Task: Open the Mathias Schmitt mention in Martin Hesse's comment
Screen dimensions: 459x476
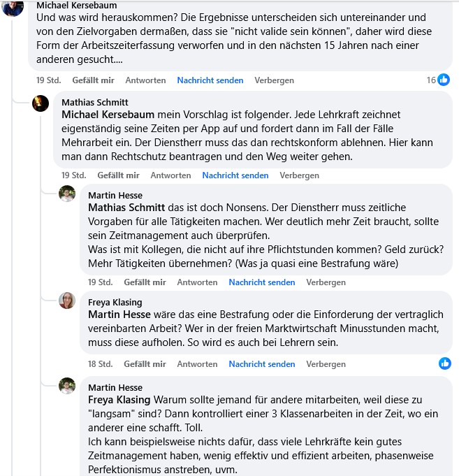Action: (126, 208)
